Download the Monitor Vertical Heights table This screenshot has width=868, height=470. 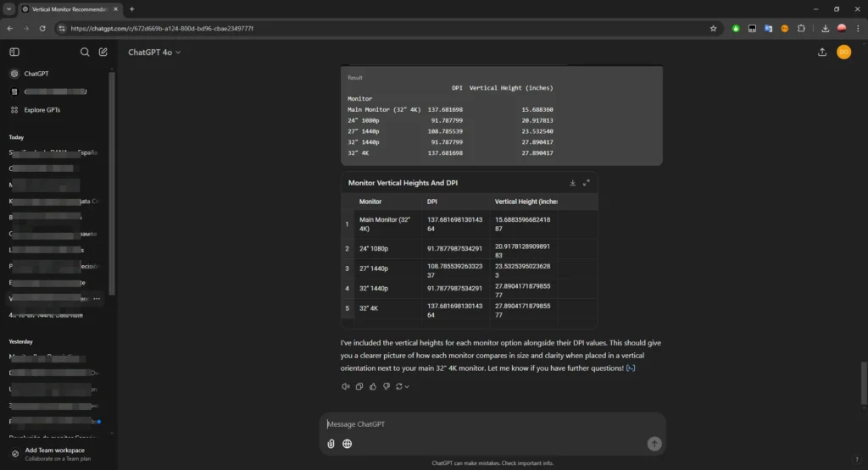(572, 183)
